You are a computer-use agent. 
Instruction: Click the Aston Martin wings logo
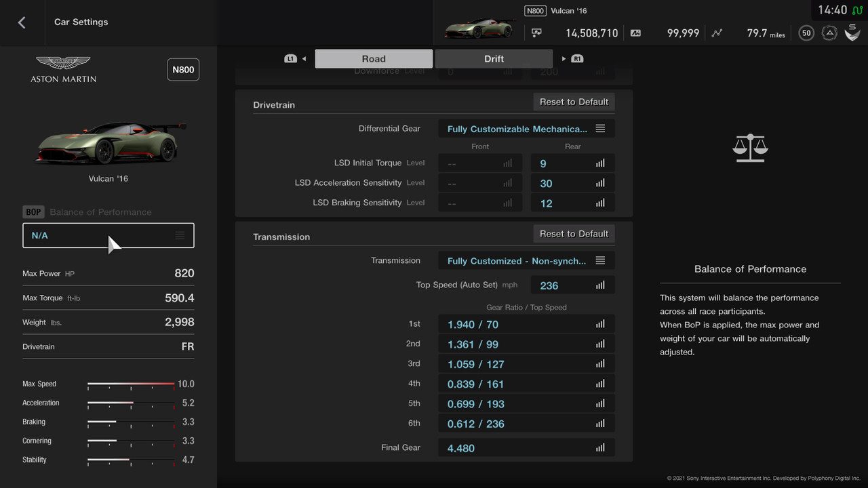coord(63,64)
